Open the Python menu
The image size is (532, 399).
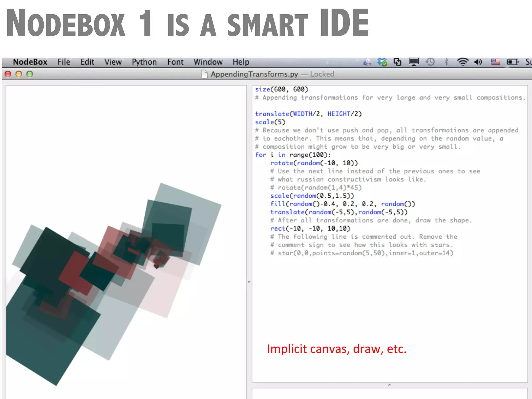click(144, 62)
